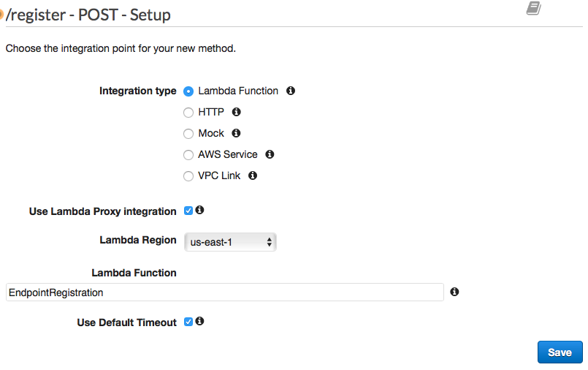The height and width of the screenshot is (370, 588).
Task: Click info icon beside VPC Link option
Action: (253, 176)
